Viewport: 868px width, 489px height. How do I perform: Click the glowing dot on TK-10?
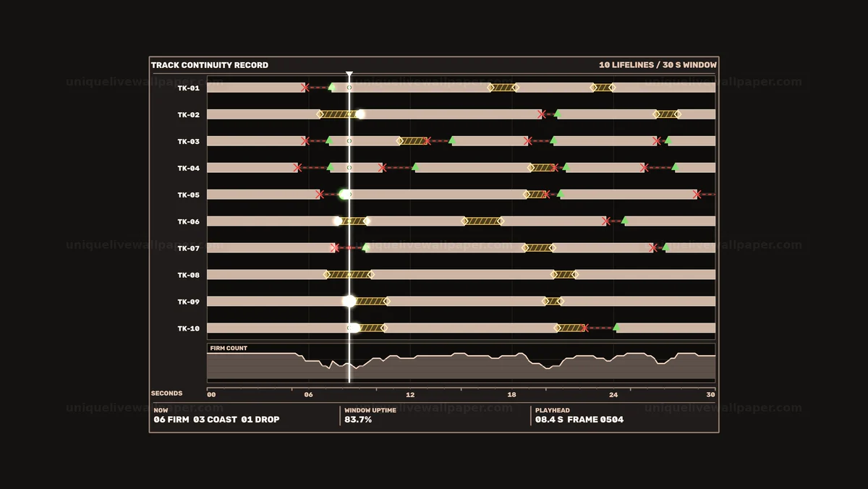tap(354, 328)
